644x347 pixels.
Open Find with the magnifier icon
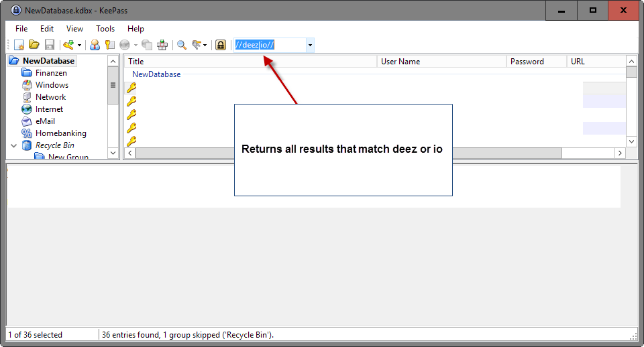click(181, 46)
